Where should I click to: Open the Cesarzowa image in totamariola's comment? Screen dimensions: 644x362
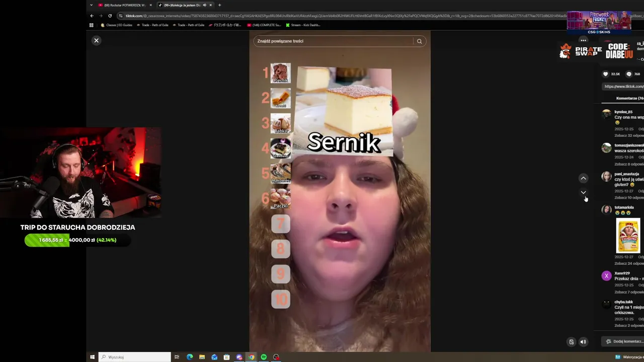click(628, 235)
